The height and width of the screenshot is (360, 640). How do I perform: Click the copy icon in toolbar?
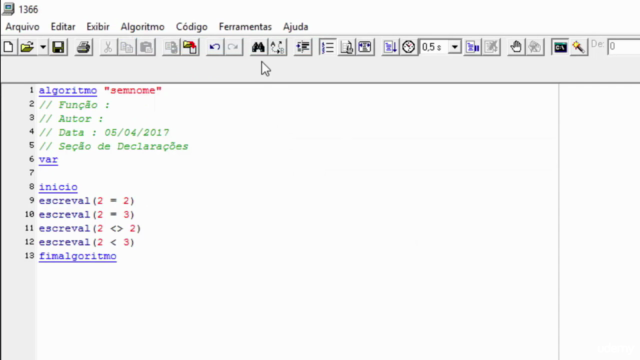(127, 47)
